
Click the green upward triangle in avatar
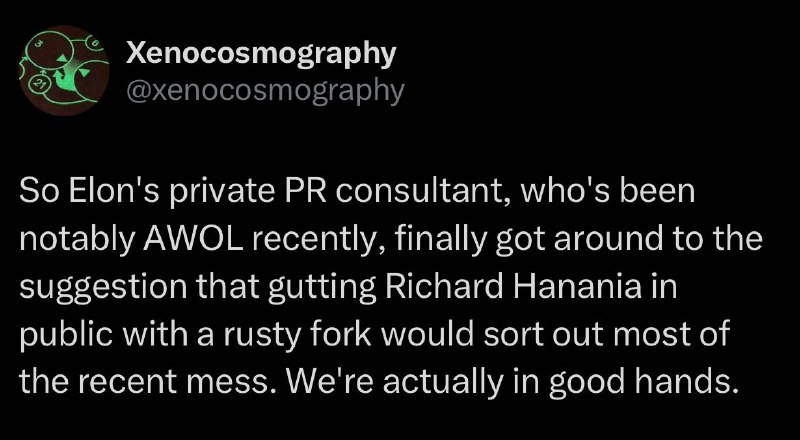[62, 58]
